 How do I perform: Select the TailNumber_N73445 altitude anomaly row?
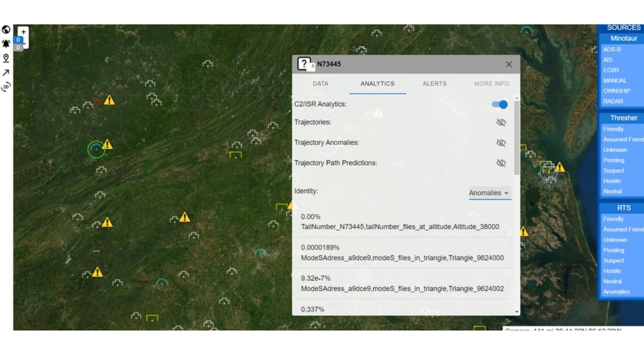point(403,222)
